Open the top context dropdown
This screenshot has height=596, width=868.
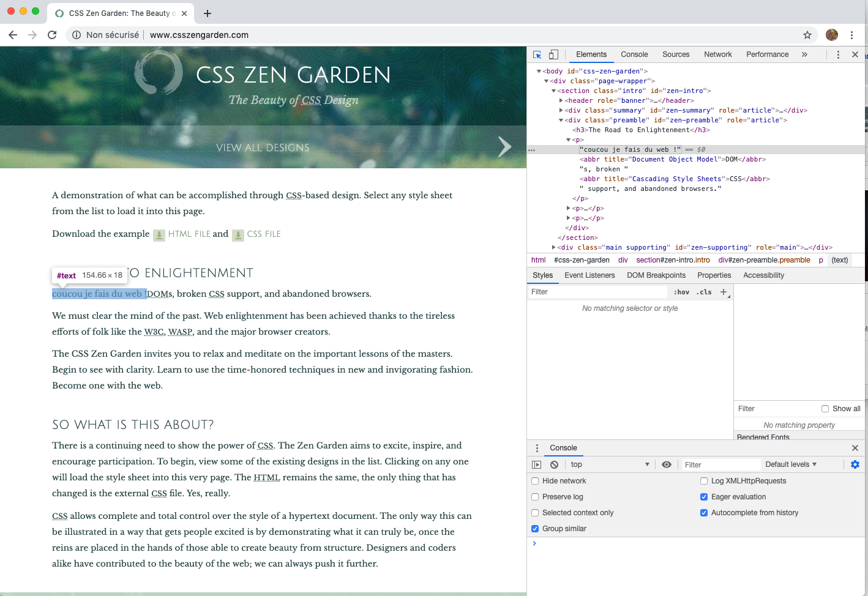tap(609, 464)
